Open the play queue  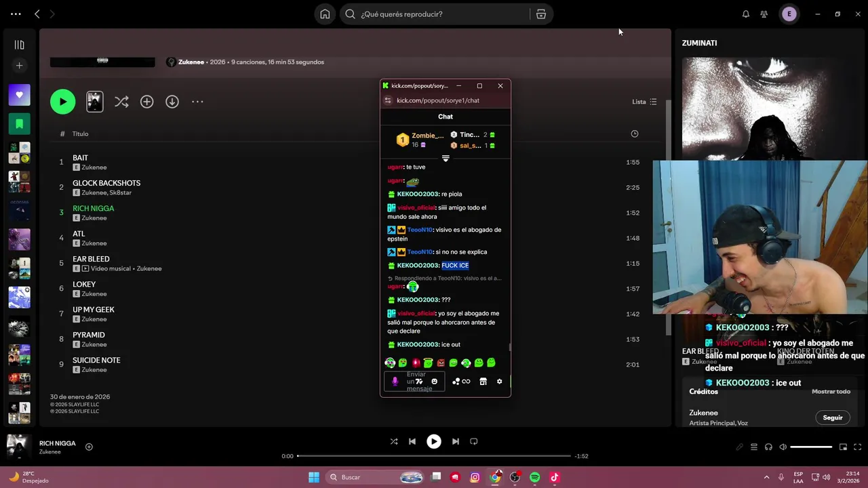click(754, 447)
